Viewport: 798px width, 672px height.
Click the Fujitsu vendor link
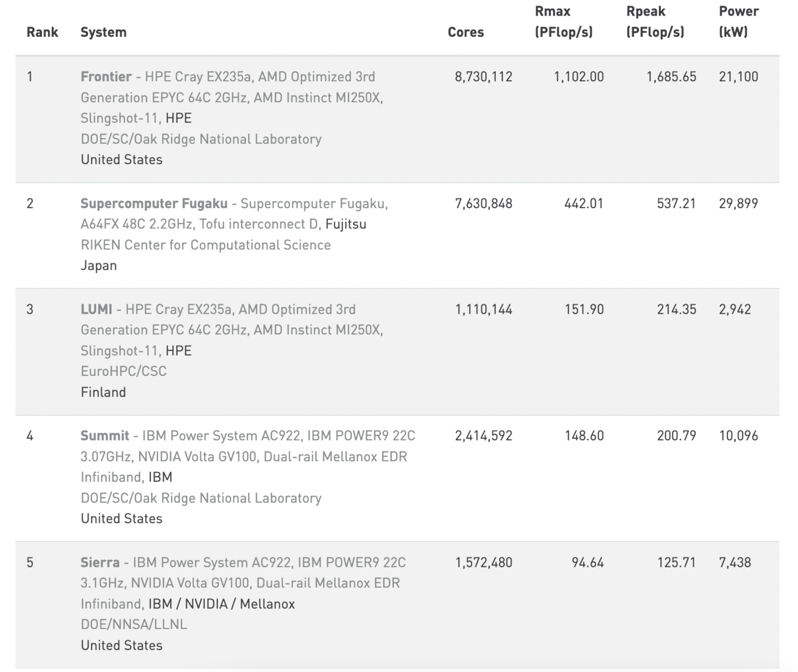coord(345,224)
